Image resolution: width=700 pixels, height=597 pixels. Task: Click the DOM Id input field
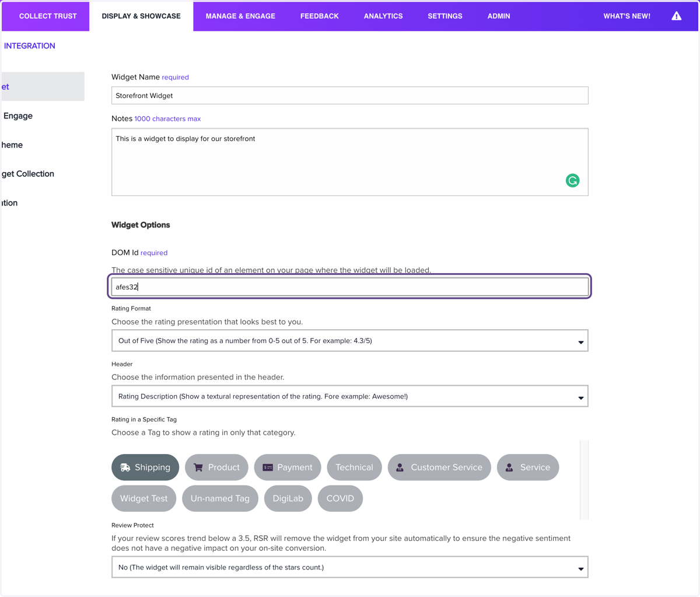click(x=349, y=287)
